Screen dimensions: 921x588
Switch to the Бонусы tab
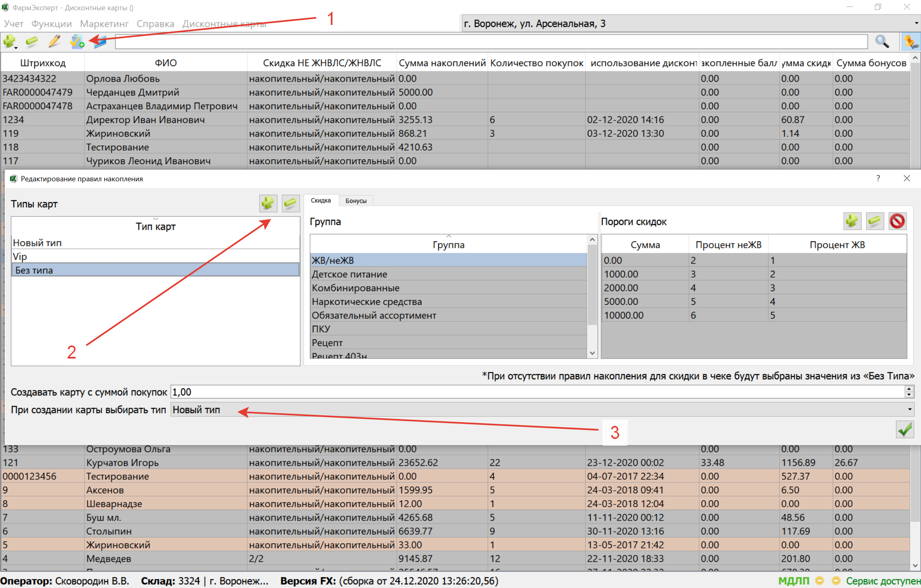356,201
